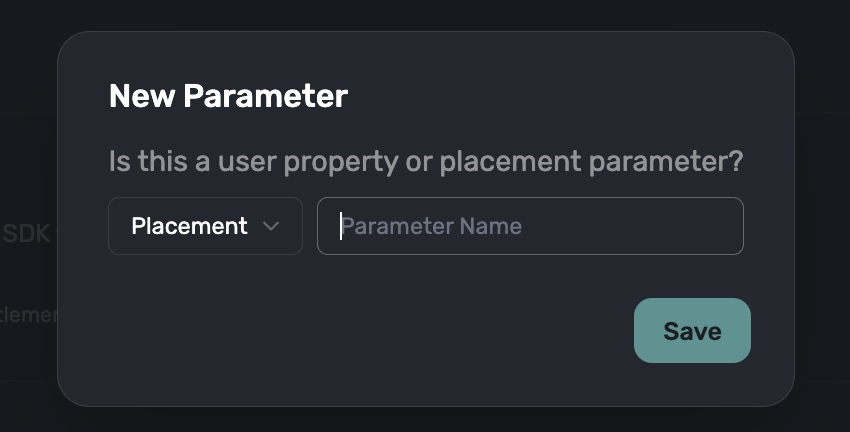Viewport: 850px width, 432px height.
Task: Open the Placement dropdown
Action: tap(205, 226)
